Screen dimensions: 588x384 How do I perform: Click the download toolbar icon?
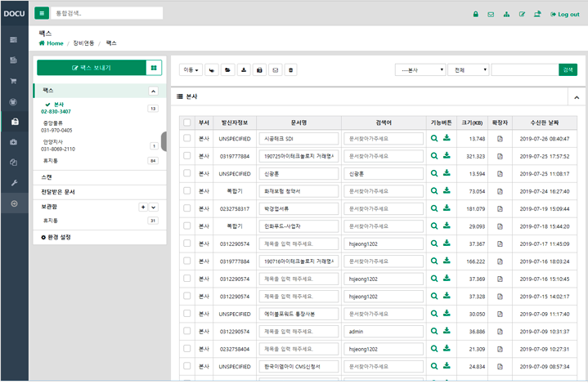[244, 70]
